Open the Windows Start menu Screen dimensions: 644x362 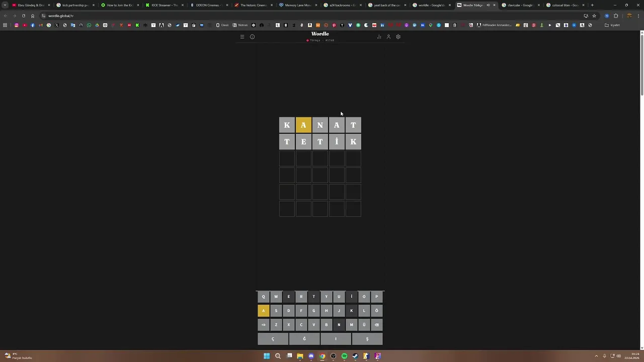[267, 356]
